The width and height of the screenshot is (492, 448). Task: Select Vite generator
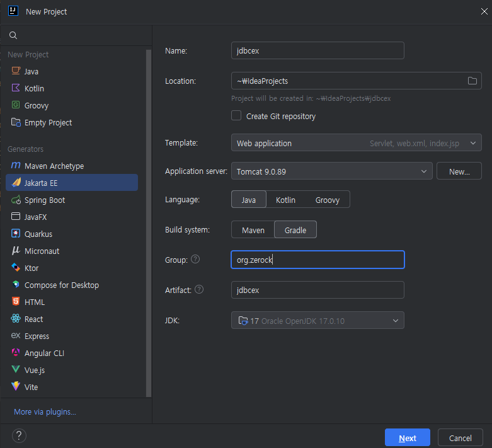point(72,387)
